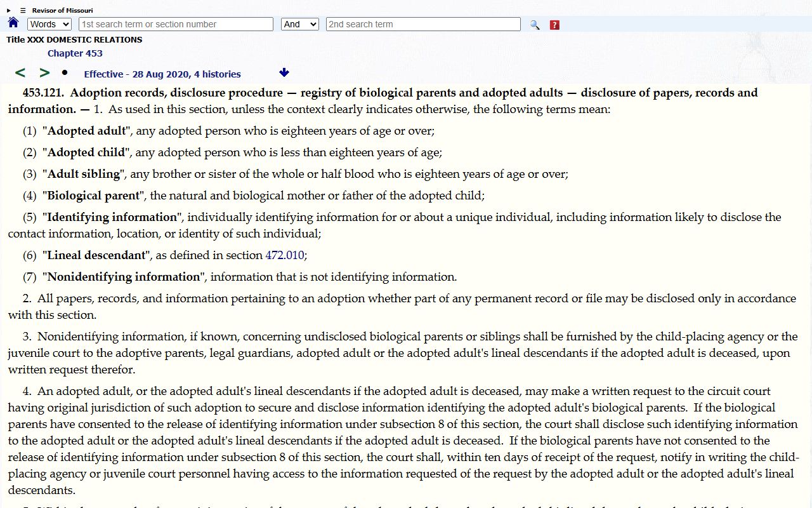Click Effective 28 Aug 2020 histories link
The width and height of the screenshot is (812, 508).
tap(162, 74)
